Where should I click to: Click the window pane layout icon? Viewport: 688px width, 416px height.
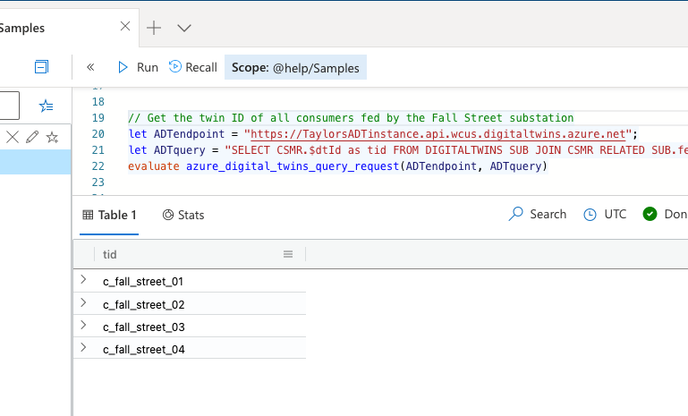coord(41,67)
